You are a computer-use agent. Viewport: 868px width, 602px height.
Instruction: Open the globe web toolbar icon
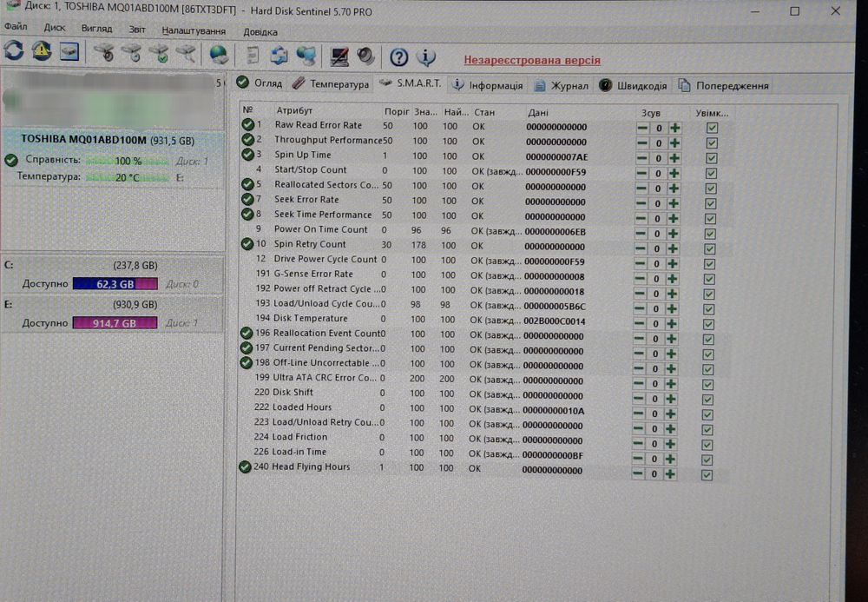[220, 55]
